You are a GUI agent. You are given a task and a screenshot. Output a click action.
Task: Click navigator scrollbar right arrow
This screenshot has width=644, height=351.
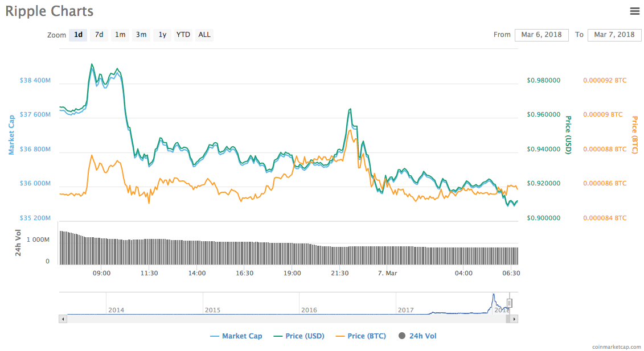514,319
